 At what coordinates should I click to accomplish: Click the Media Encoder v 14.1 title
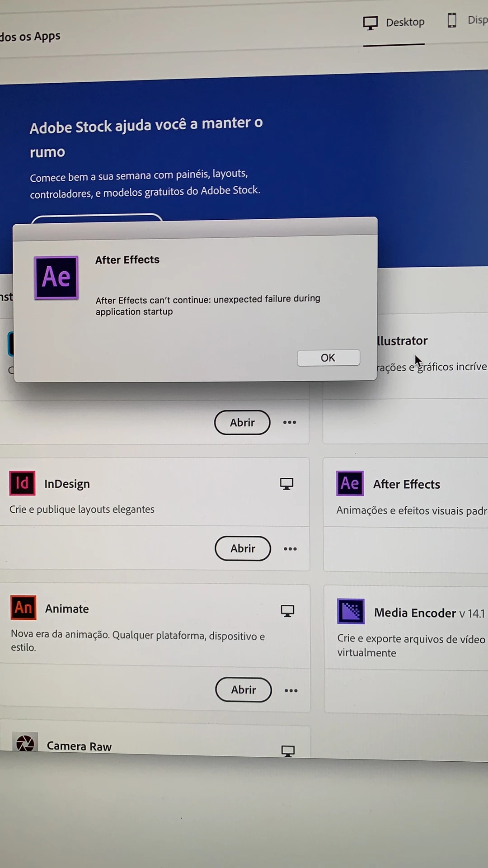click(x=430, y=613)
